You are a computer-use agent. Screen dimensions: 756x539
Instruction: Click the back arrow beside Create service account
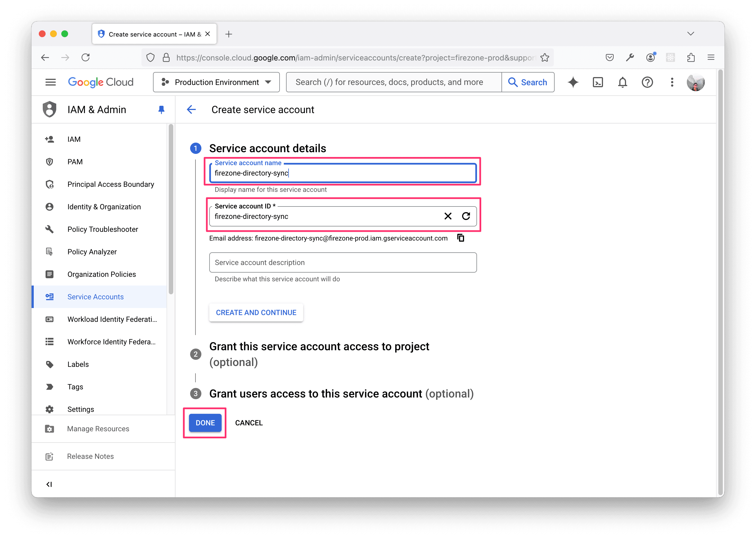click(192, 109)
